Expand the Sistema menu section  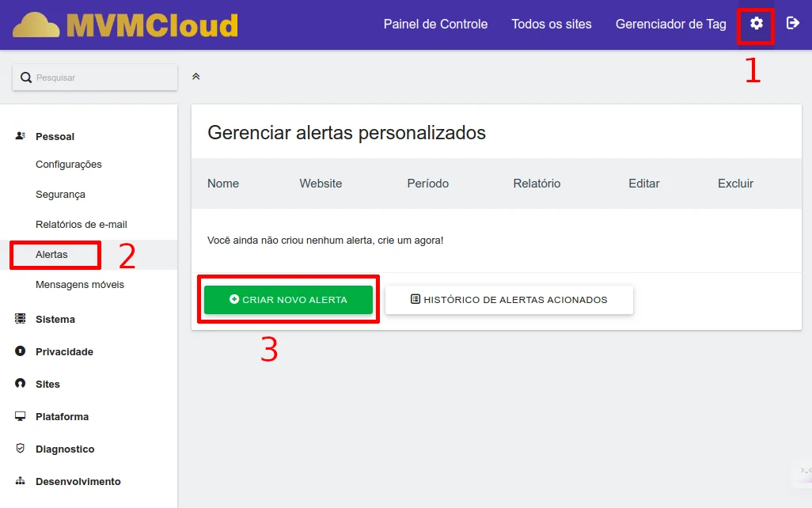55,320
